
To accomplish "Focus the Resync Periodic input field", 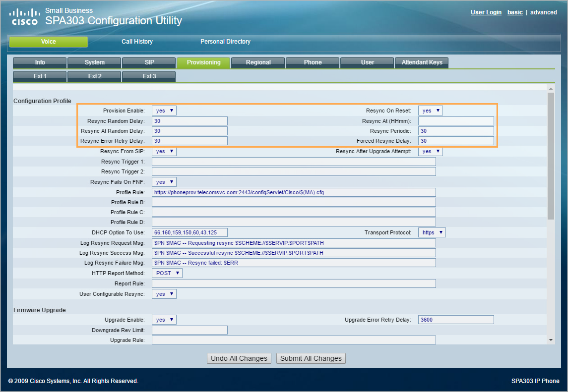I will (456, 131).
